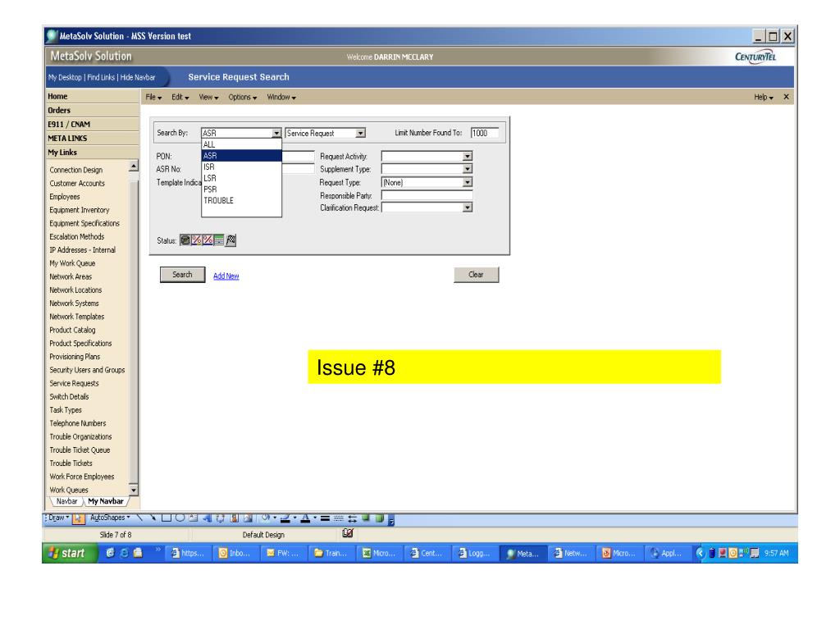Click the Line Color brush icon

point(285,518)
